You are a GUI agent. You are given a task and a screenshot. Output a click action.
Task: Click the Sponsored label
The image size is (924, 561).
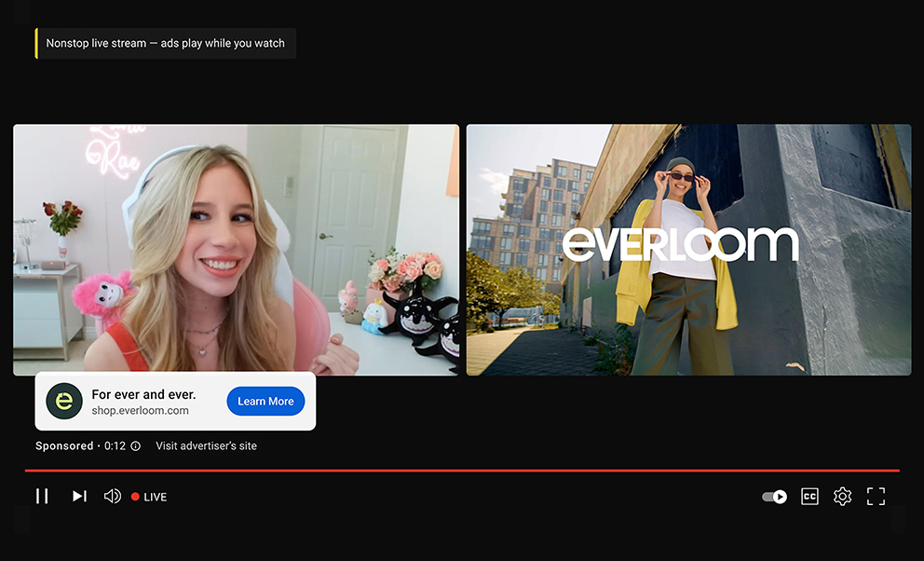(63, 445)
